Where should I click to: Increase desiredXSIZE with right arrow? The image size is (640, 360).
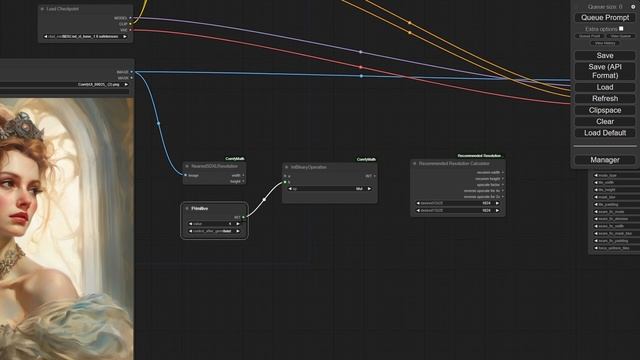click(x=498, y=203)
